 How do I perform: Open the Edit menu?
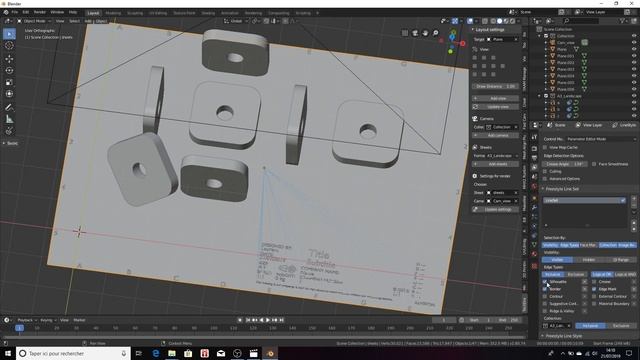[x=26, y=12]
